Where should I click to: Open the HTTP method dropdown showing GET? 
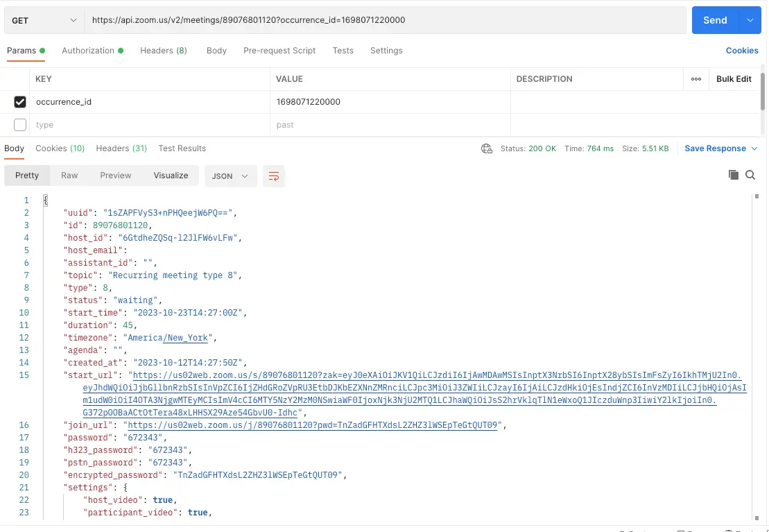(43, 20)
